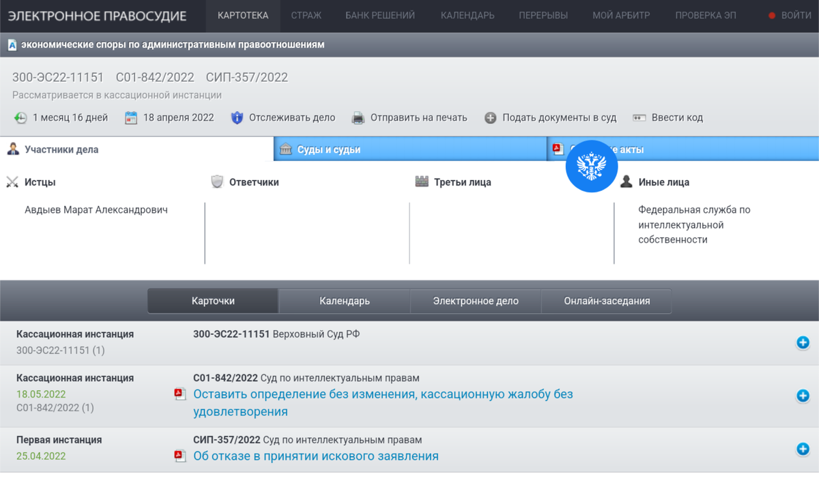Open Проверка ЭП page

[706, 16]
